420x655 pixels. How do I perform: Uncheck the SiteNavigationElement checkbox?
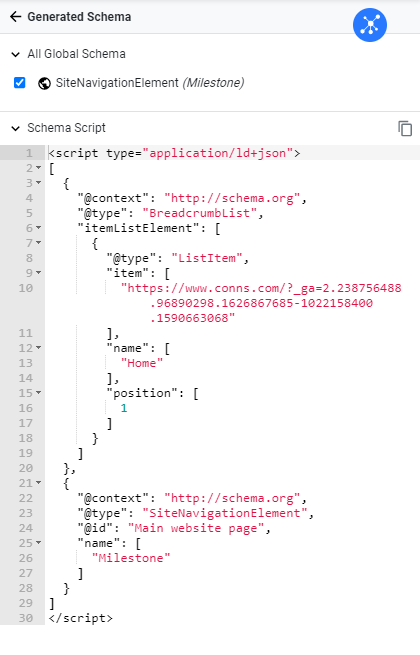pos(20,83)
